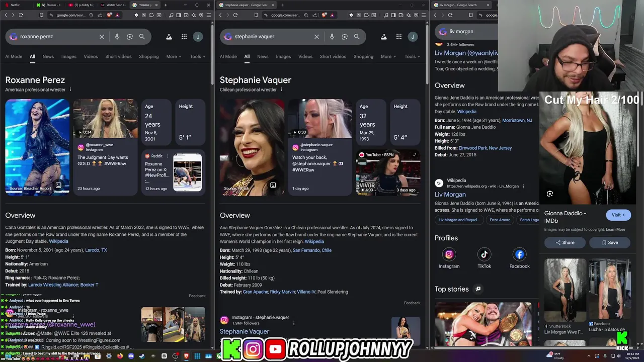The height and width of the screenshot is (362, 644).
Task: Open Google Lens image search in roxanne perez window
Action: [x=130, y=37]
